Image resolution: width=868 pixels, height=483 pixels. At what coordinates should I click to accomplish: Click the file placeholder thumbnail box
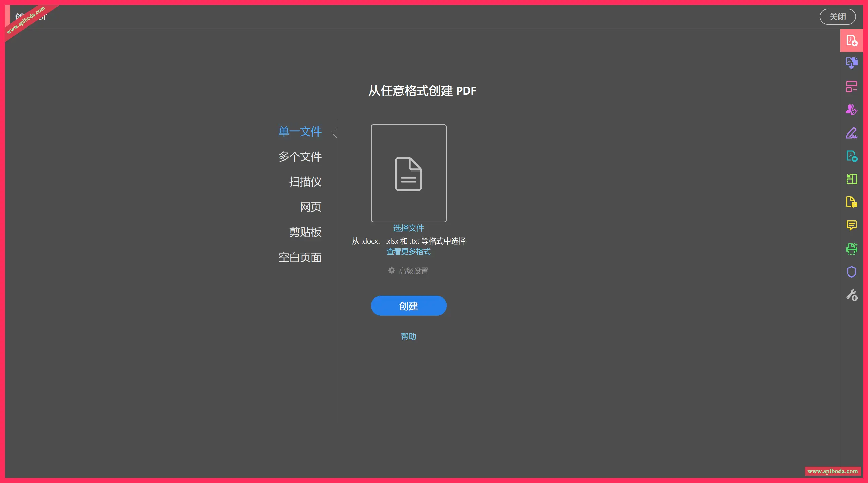408,173
